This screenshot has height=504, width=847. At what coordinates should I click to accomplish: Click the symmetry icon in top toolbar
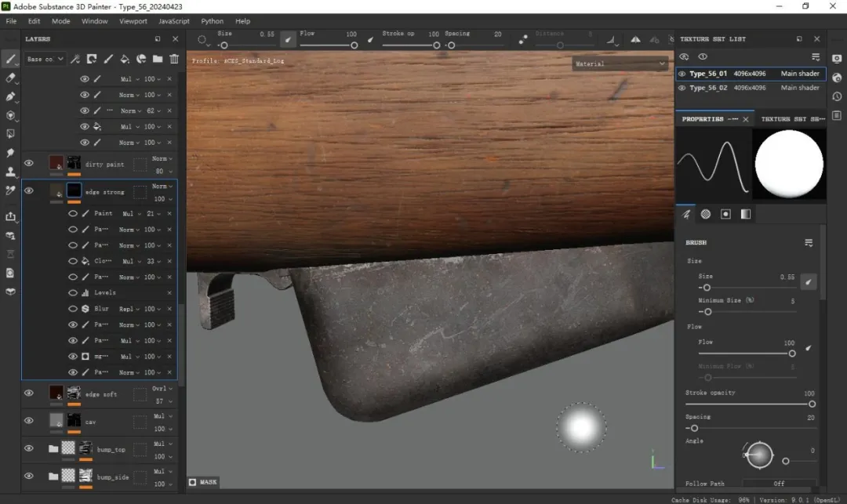tap(635, 39)
